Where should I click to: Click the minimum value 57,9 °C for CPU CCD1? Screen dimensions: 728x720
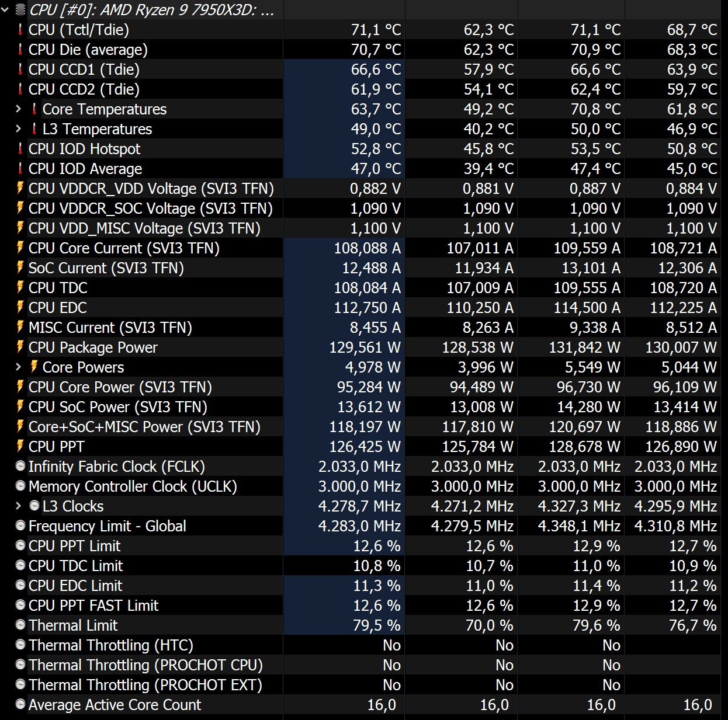click(489, 69)
